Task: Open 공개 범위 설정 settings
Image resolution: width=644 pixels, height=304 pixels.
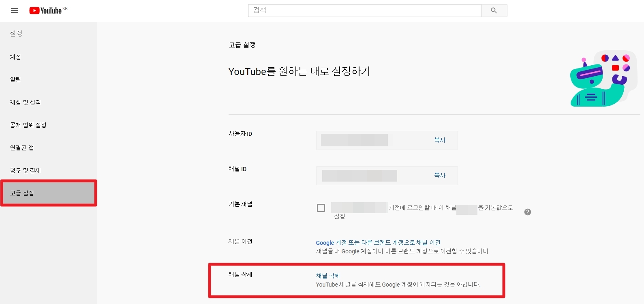Action: (x=49, y=125)
